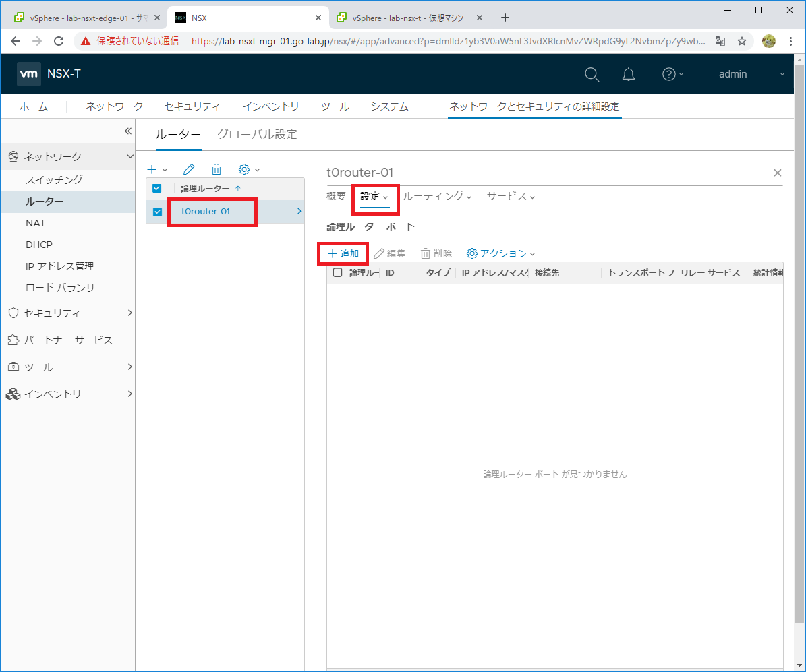Open the top インベントリ menu
806x672 pixels.
[x=270, y=107]
